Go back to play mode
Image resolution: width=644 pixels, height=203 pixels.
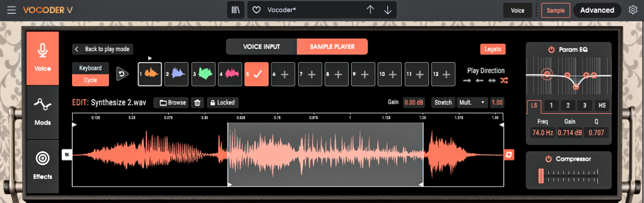103,49
